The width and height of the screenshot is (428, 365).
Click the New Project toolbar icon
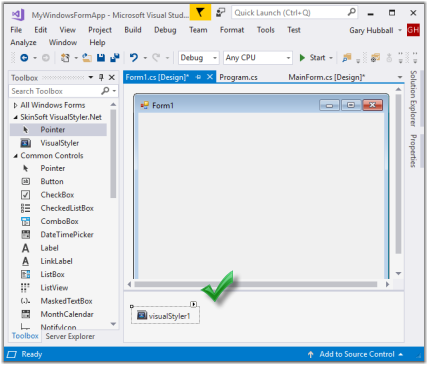(65, 58)
